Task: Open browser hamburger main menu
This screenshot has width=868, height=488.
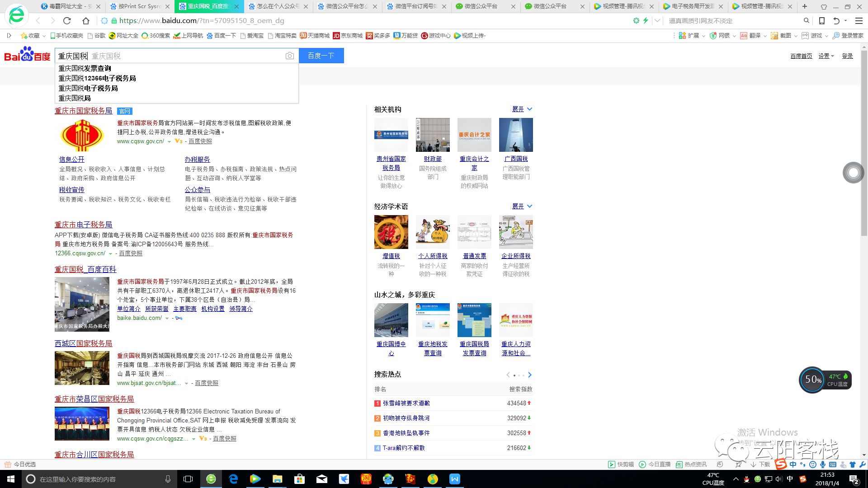Action: pyautogui.click(x=859, y=21)
